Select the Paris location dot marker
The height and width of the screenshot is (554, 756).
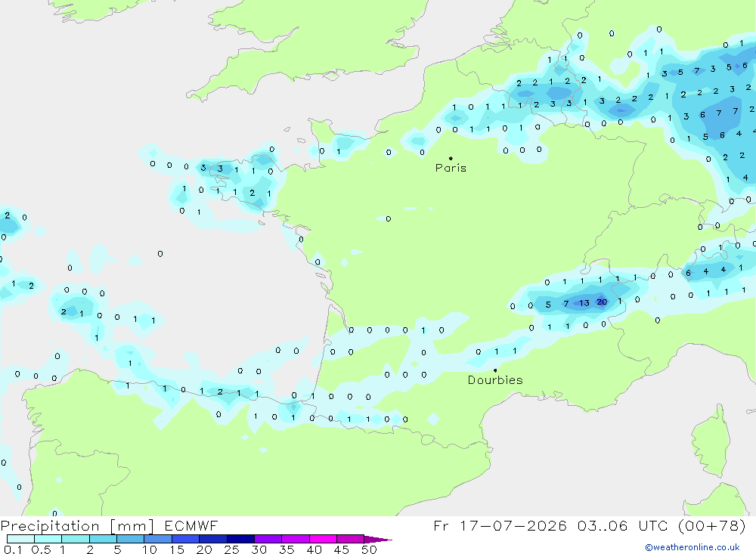pyautogui.click(x=451, y=158)
